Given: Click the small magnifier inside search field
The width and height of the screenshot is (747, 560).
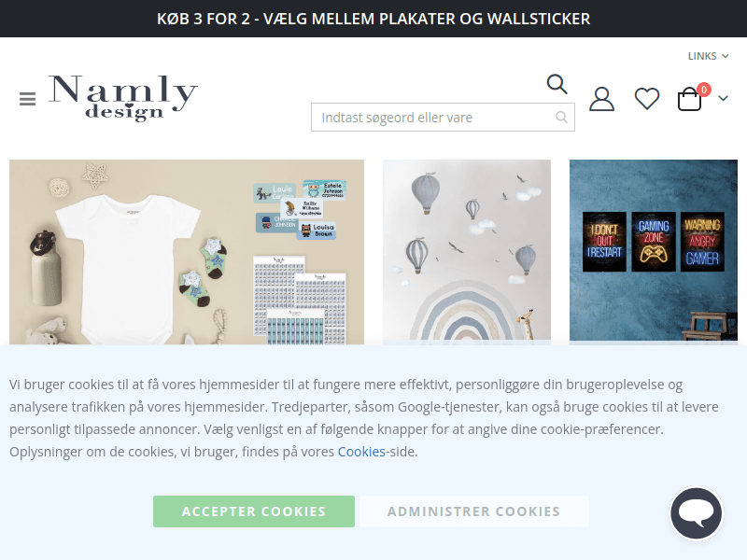Looking at the screenshot, I should (562, 118).
